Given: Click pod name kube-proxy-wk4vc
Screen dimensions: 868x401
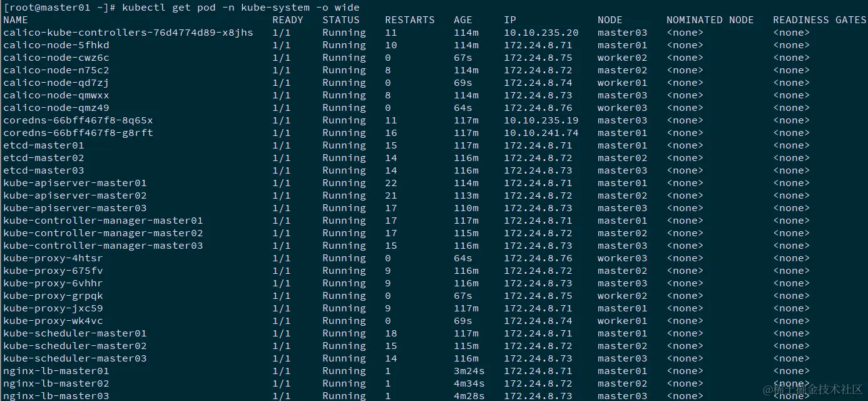Looking at the screenshot, I should pyautogui.click(x=53, y=321).
